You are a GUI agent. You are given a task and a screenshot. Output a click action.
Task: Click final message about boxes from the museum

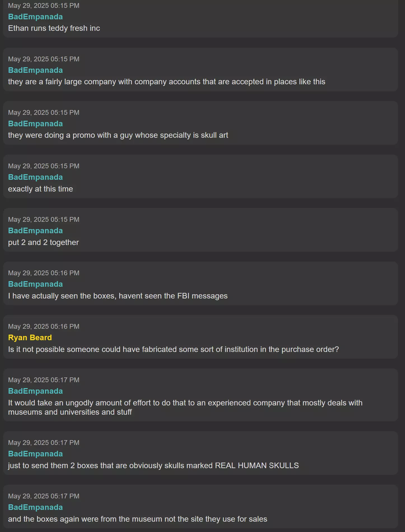[138, 519]
